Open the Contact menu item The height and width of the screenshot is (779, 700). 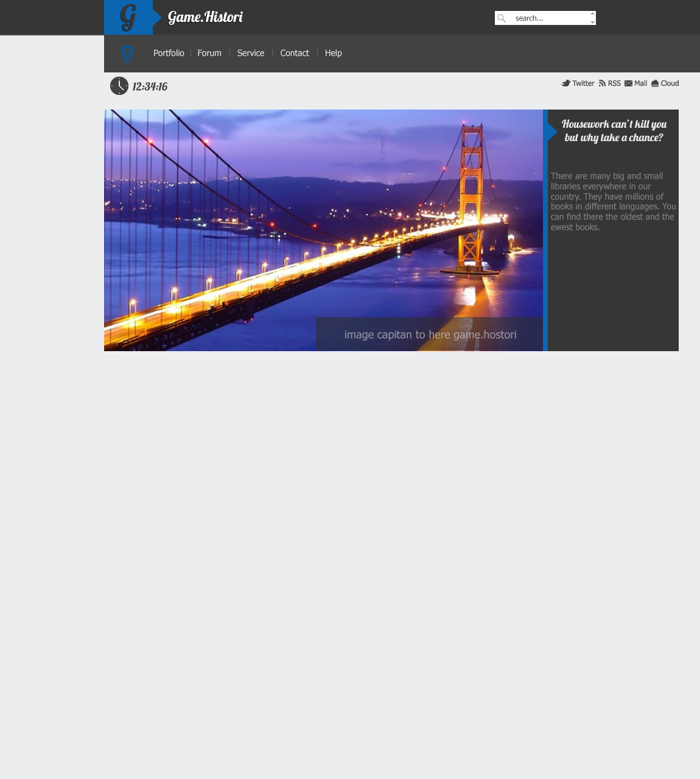tap(295, 53)
